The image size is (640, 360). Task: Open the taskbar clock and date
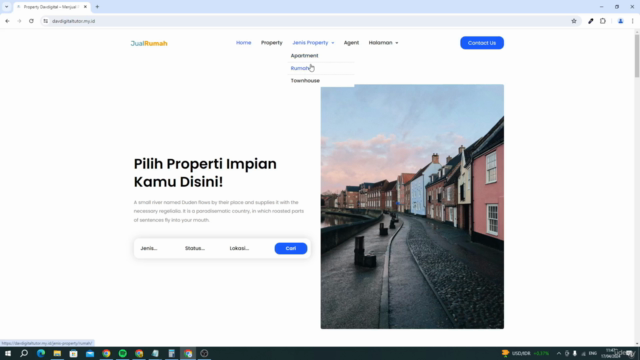(x=611, y=353)
